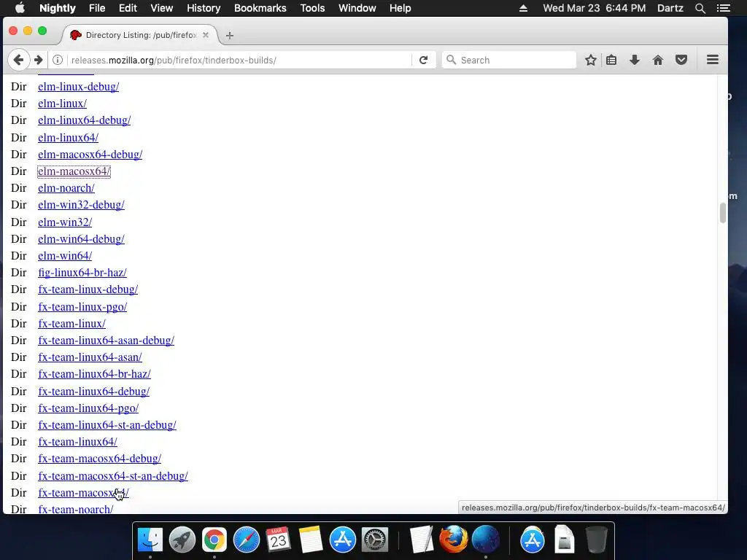Launch Google Chrome from the dock
This screenshot has width=747, height=560.
(214, 540)
